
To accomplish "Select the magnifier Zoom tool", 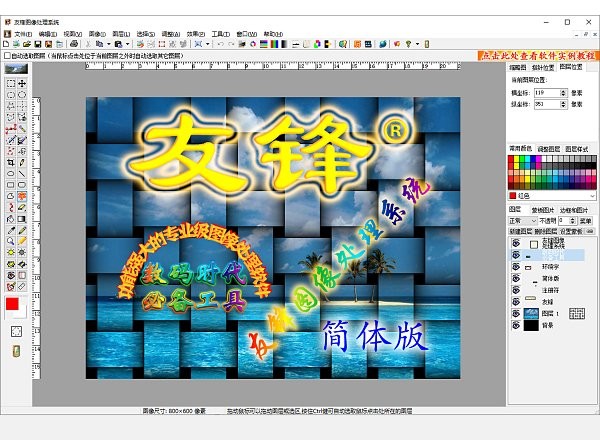I will coord(11,240).
